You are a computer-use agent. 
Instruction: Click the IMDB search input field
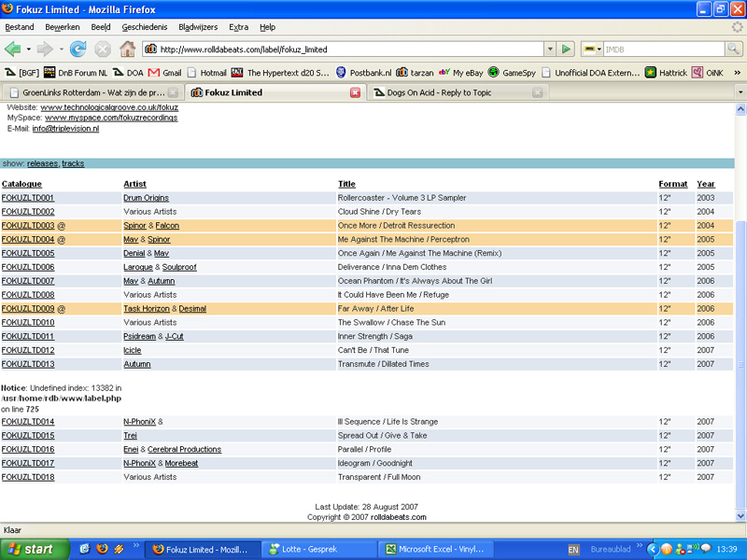point(664,49)
